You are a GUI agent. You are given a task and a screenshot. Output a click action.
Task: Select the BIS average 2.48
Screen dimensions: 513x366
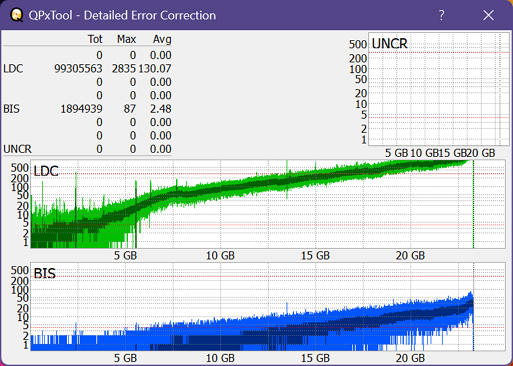tap(160, 109)
